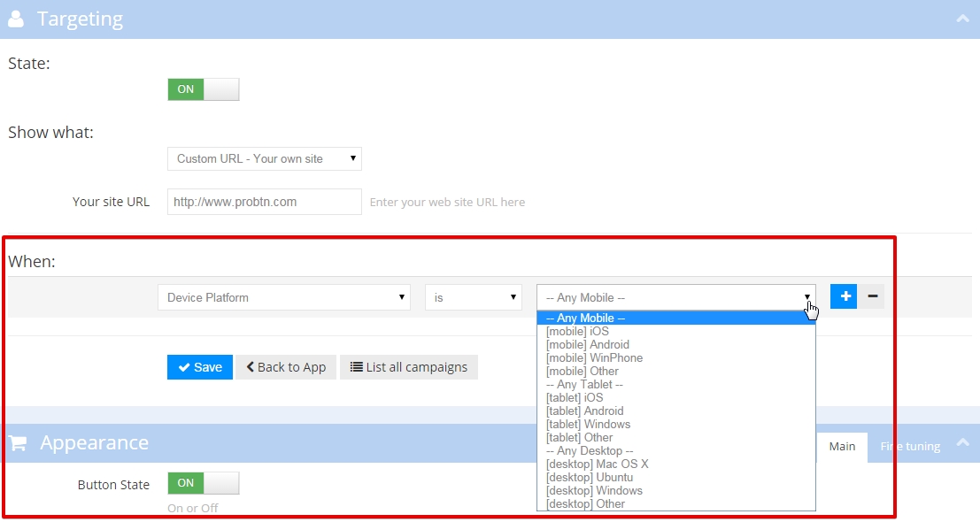Switch to the Main tab
The height and width of the screenshot is (522, 980).
click(842, 446)
